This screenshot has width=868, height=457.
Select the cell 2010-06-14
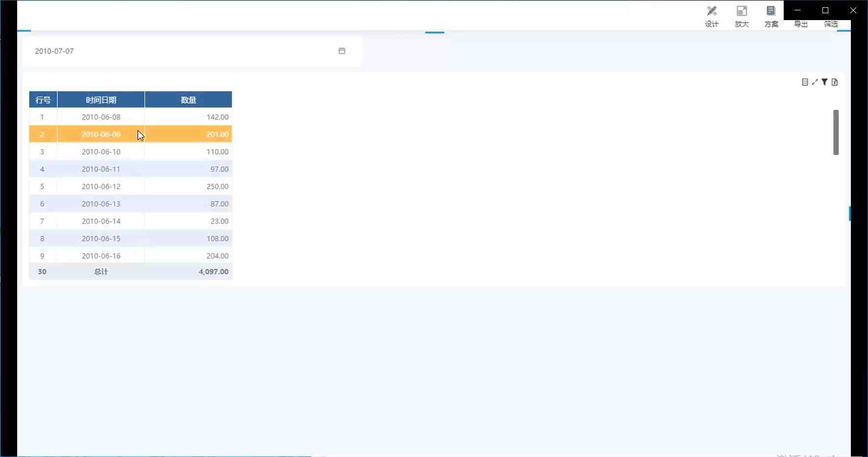(x=101, y=221)
